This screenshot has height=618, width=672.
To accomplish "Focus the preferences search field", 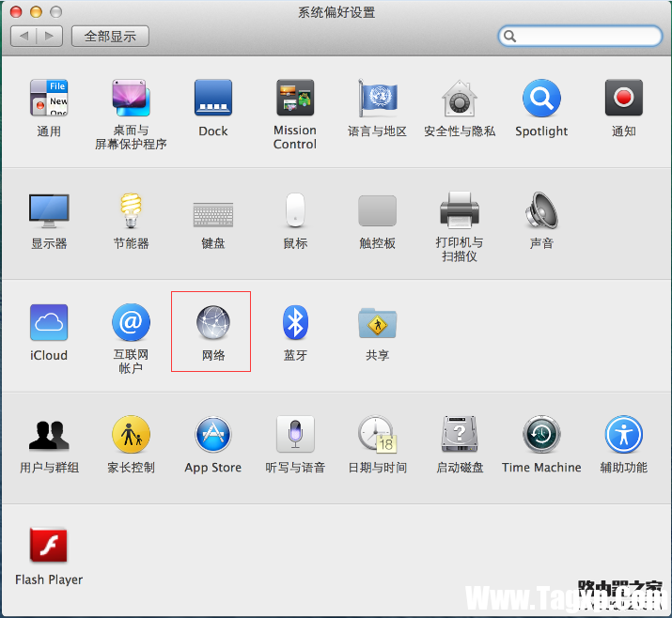I will tap(580, 36).
